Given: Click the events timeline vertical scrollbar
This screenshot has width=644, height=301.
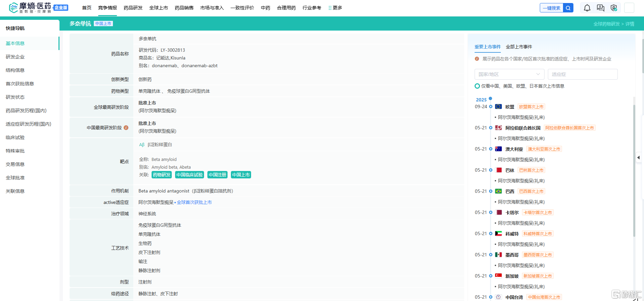Looking at the screenshot, I should (x=634, y=171).
